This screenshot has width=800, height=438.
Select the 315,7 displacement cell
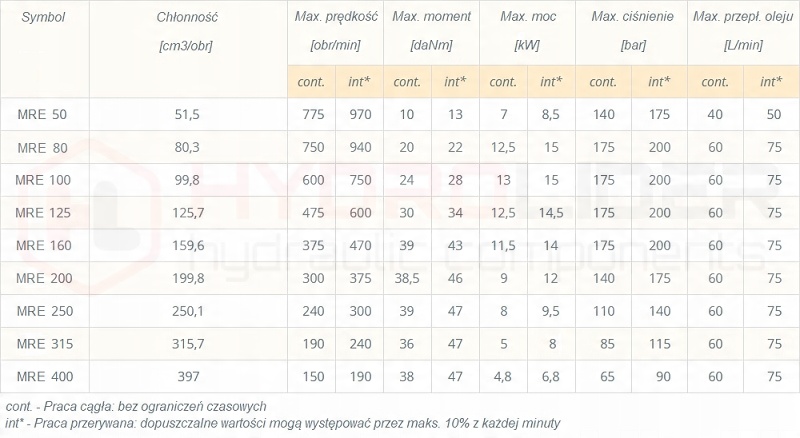point(187,344)
